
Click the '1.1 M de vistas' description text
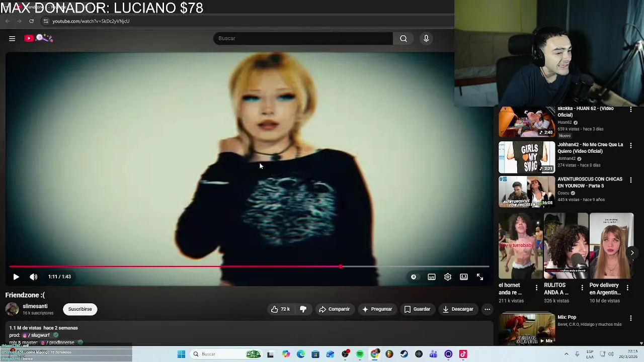[25, 328]
